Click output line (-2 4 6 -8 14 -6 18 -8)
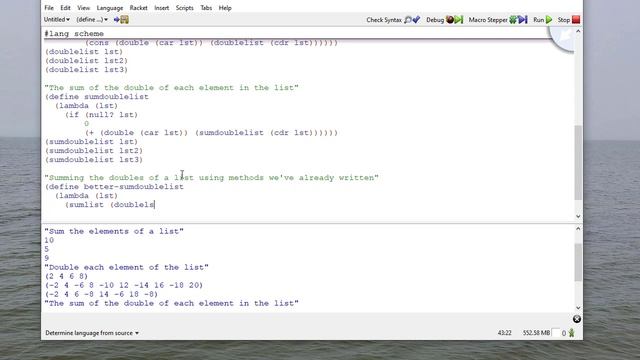640x360 pixels. click(x=101, y=294)
